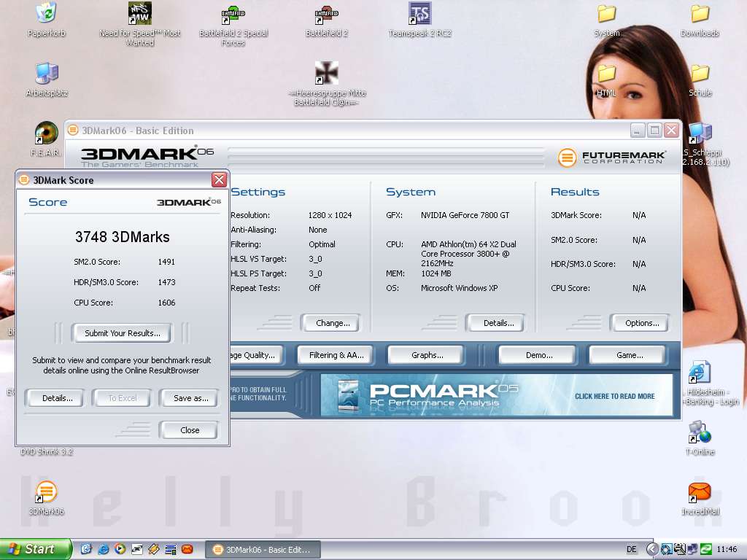Click GFX value NVIDIA GeForce 7800 GT

click(x=465, y=215)
